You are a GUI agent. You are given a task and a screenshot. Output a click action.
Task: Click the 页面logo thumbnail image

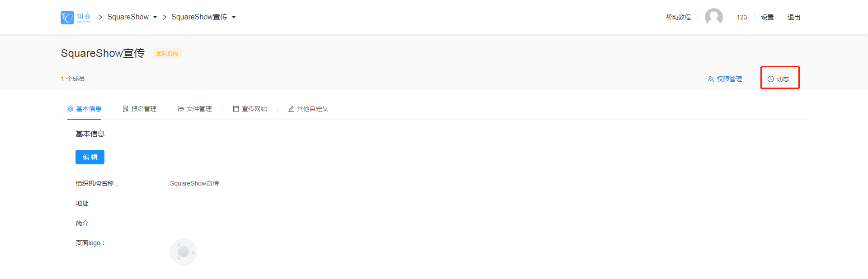click(x=184, y=252)
